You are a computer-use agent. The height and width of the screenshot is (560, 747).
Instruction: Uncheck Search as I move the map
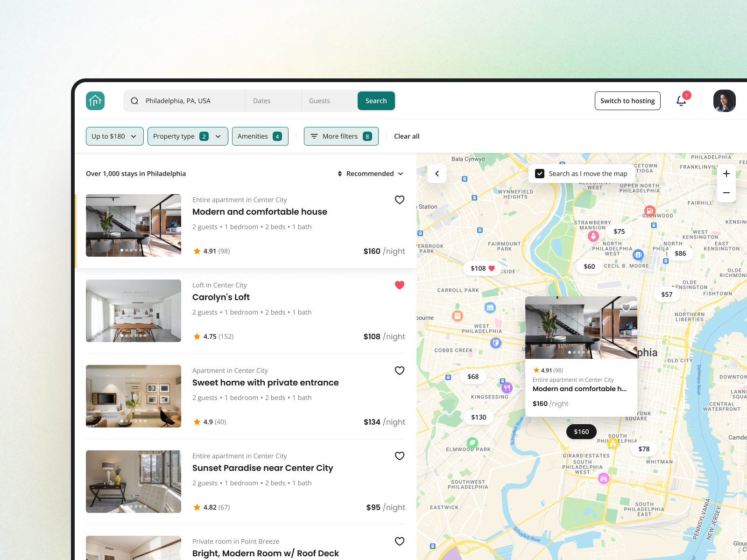coord(540,174)
